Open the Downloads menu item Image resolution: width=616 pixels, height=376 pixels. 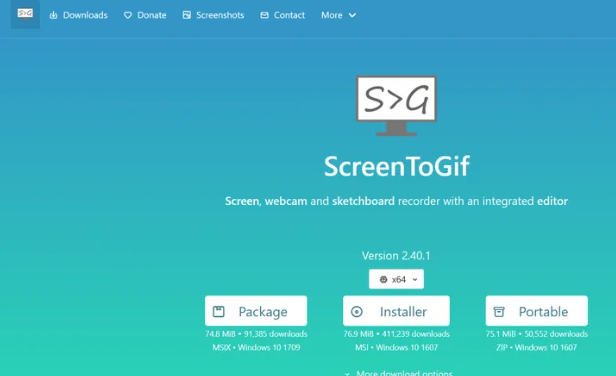pos(79,15)
